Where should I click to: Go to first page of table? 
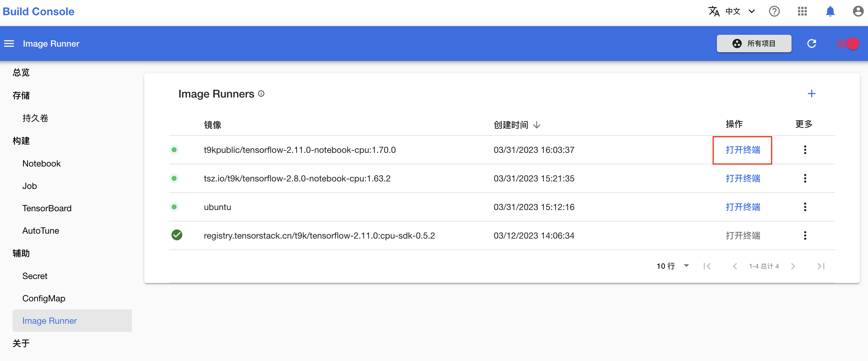tap(707, 266)
